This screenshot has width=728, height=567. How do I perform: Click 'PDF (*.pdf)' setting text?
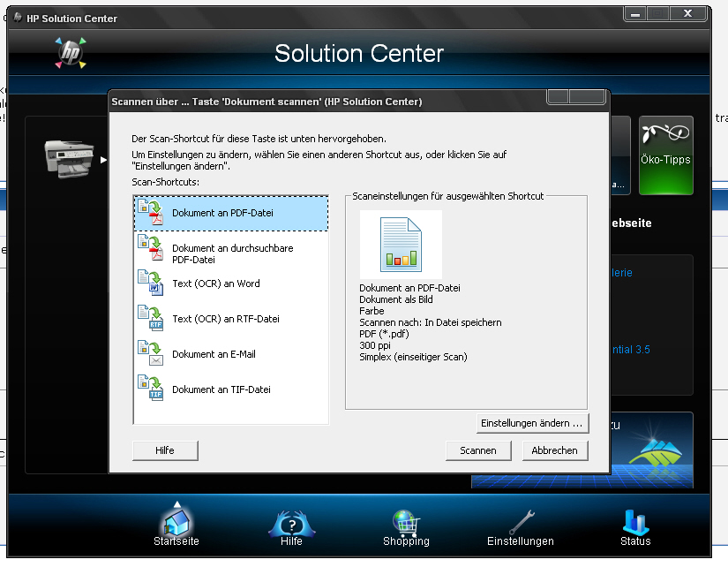(x=384, y=334)
